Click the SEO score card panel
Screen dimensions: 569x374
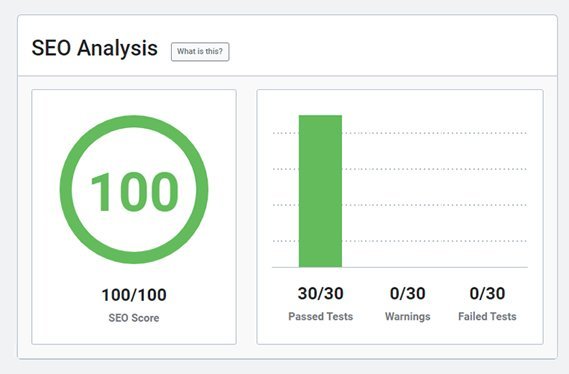click(134, 217)
